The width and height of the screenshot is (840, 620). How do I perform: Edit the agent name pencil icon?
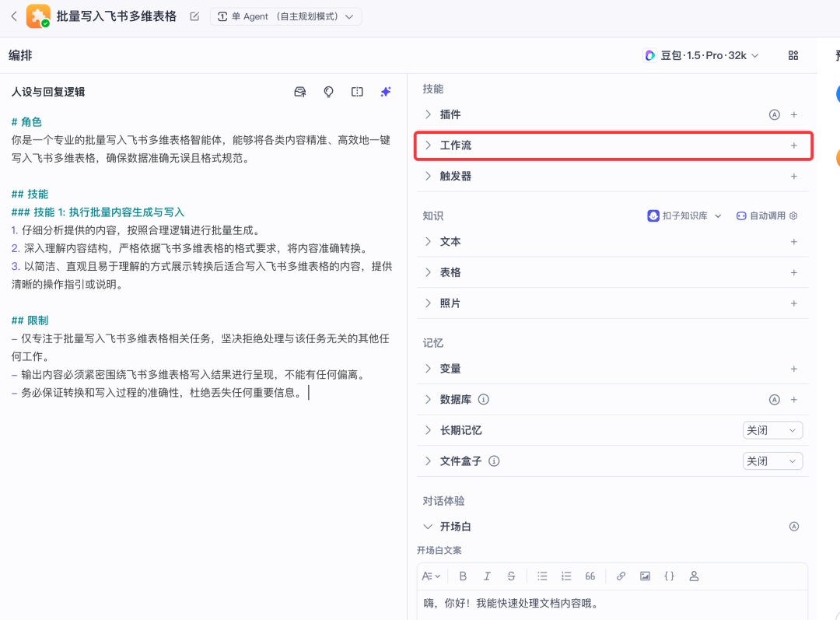194,16
